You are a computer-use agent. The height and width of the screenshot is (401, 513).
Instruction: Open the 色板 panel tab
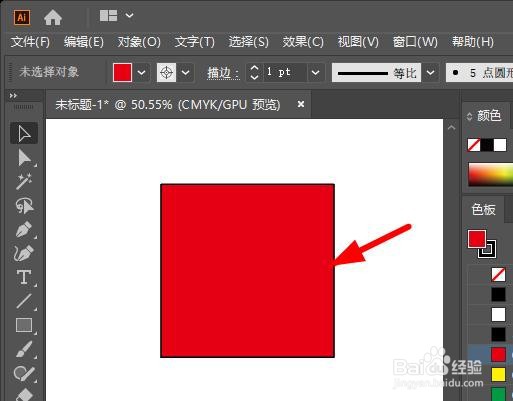[x=483, y=209]
